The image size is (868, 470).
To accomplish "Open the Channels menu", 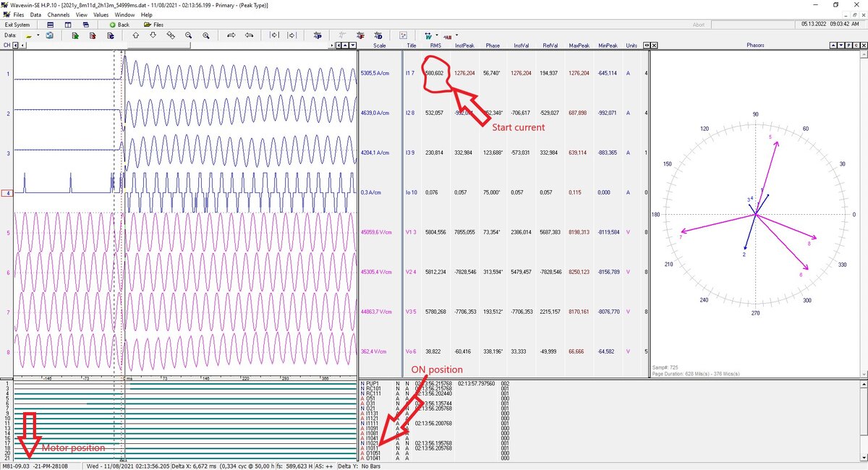I will 59,14.
